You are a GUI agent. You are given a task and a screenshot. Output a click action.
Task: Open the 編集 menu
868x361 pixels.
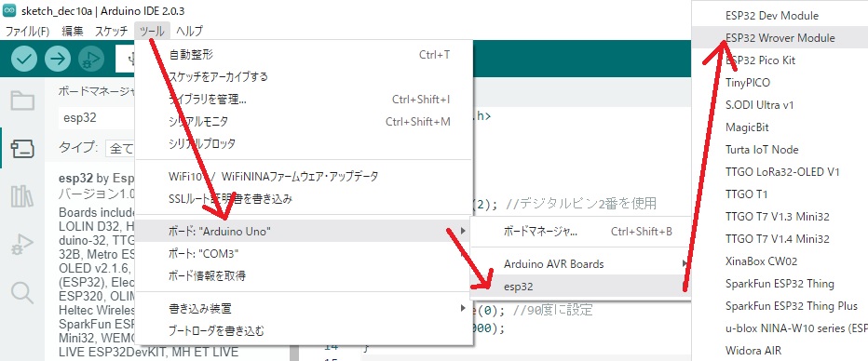pos(73,32)
